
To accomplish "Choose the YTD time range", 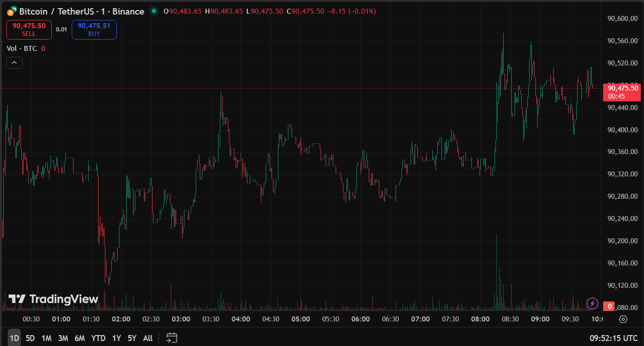I will 98,338.
